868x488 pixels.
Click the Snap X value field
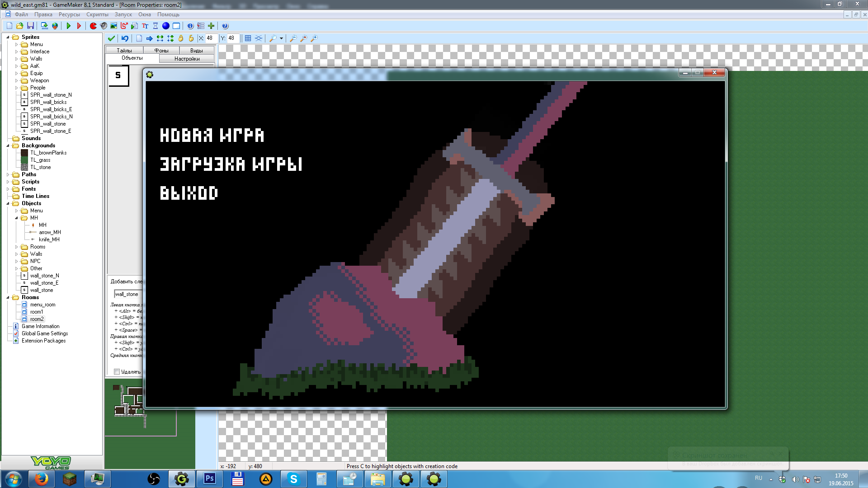tap(212, 38)
